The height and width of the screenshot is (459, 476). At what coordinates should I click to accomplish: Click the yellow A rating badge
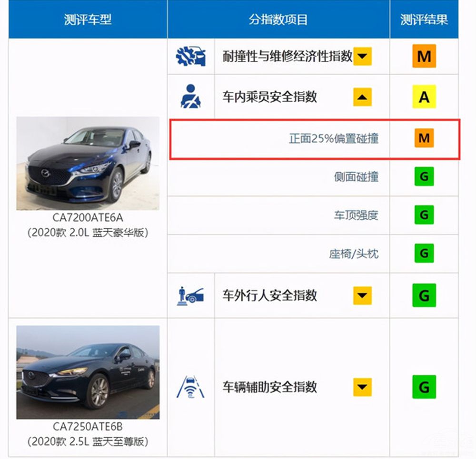[424, 97]
